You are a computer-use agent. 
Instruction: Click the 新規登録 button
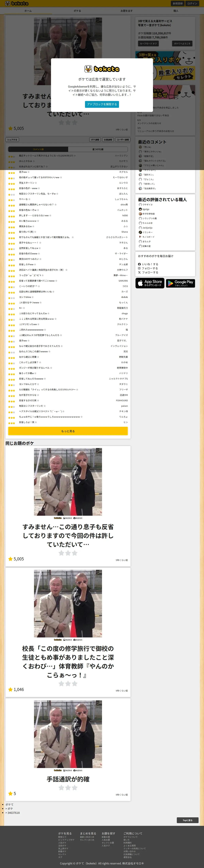(x=178, y=3)
